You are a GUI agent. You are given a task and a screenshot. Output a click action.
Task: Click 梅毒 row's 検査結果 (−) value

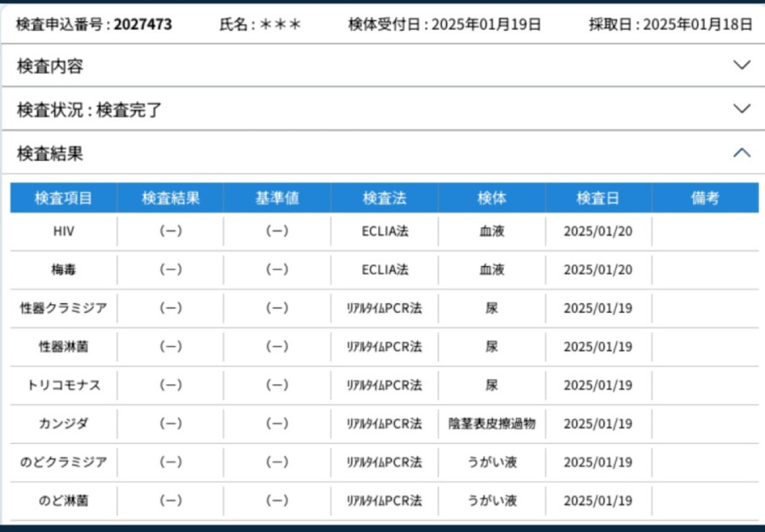[x=170, y=270]
